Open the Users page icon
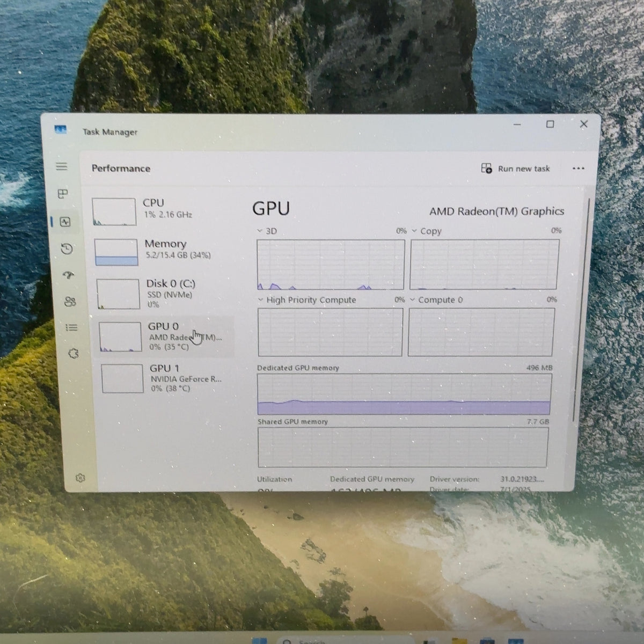The height and width of the screenshot is (644, 644). pos(70,302)
